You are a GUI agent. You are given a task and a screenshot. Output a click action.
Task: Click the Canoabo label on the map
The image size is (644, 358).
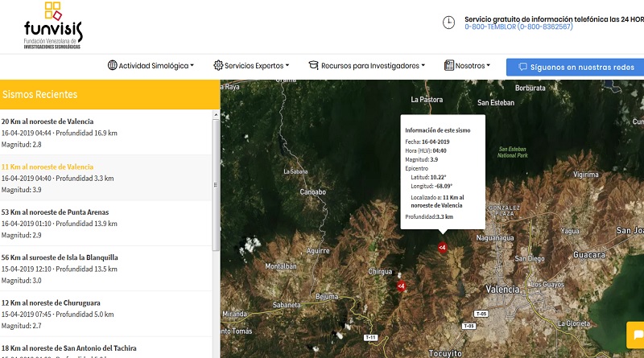click(312, 191)
